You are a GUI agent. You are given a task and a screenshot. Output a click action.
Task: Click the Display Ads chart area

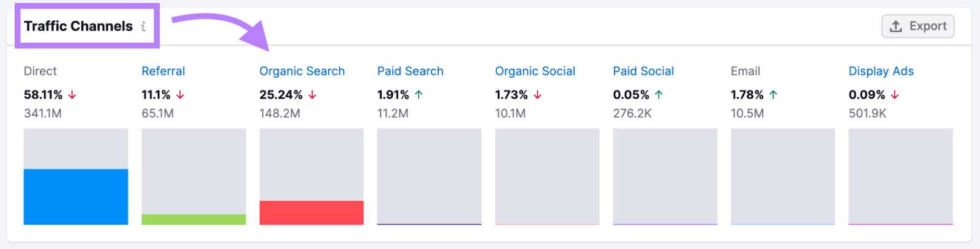coord(900,177)
